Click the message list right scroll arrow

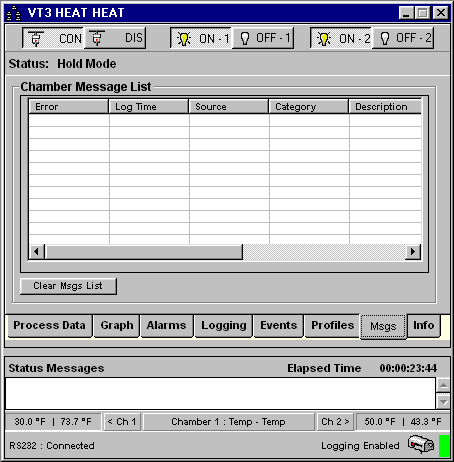pyautogui.click(x=413, y=252)
